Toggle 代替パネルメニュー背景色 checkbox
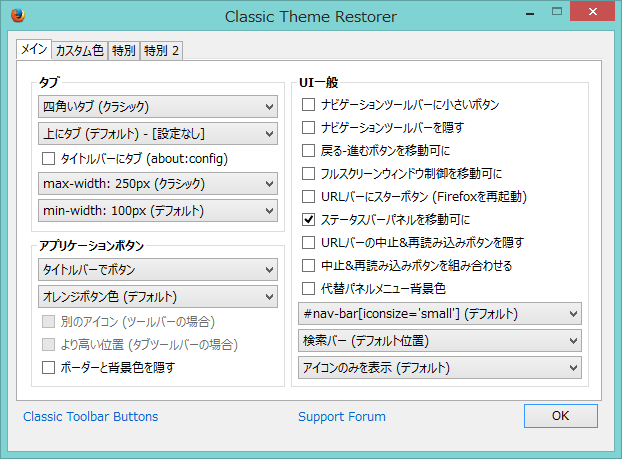This screenshot has height=459, width=622. click(308, 288)
